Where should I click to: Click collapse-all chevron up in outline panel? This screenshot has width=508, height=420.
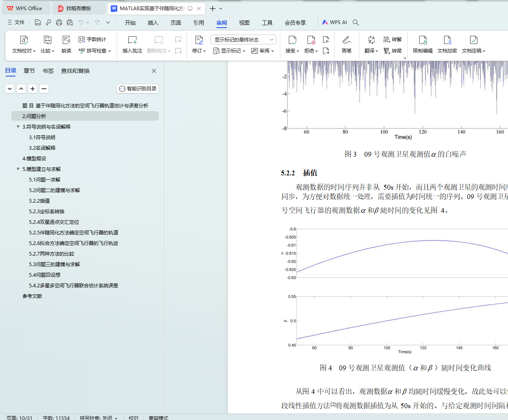[21, 89]
